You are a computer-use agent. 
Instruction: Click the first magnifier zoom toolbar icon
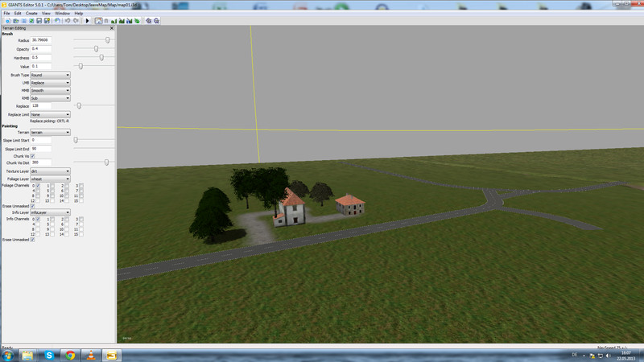(149, 21)
